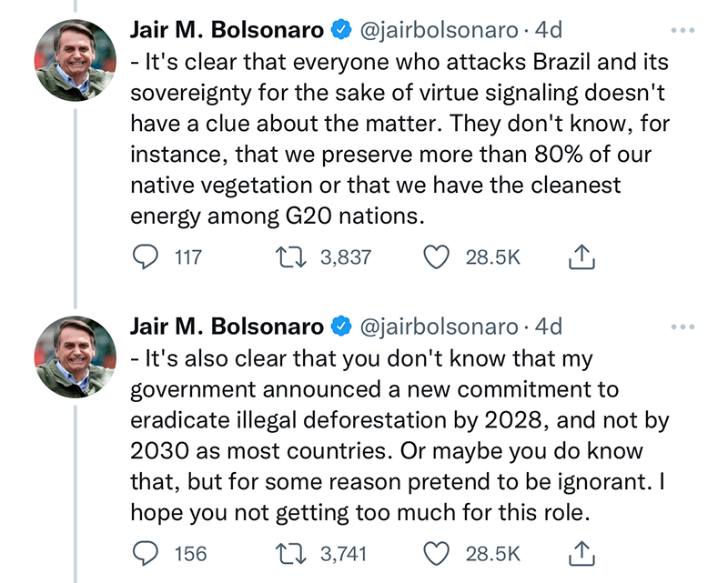
Task: Open @jairbolsonaro handle on second tweet
Action: pos(440,326)
